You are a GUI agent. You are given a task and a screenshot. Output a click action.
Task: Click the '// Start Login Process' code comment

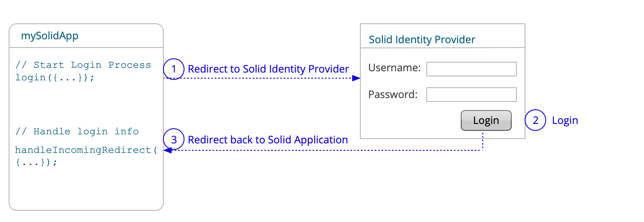coord(83,65)
